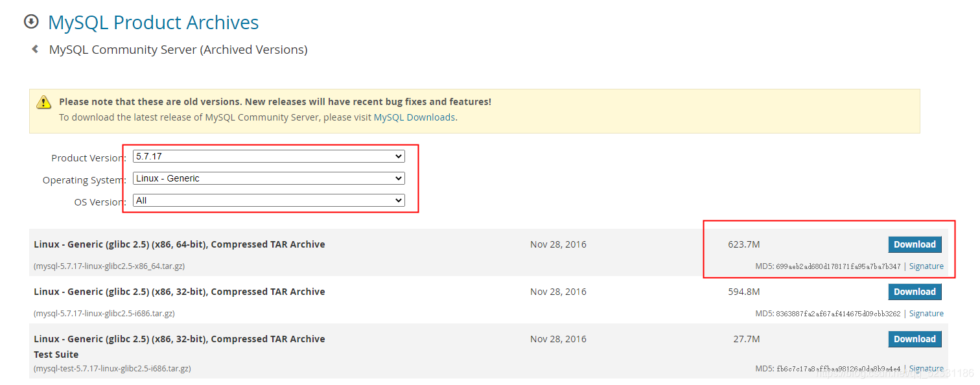The height and width of the screenshot is (385, 980).
Task: Click the Nov 28, 2016 date of 64-bit archive
Action: [558, 244]
